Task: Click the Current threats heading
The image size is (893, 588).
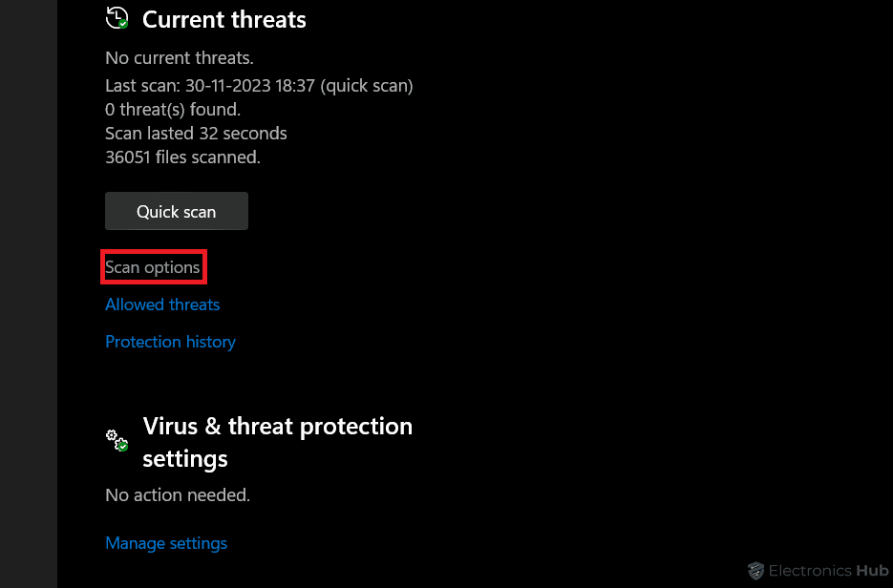Action: point(224,19)
